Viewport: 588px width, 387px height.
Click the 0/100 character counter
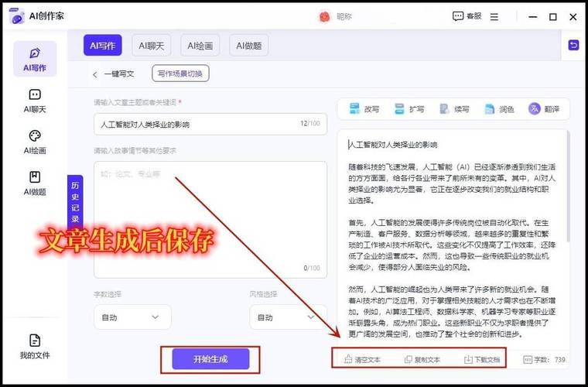(x=312, y=268)
